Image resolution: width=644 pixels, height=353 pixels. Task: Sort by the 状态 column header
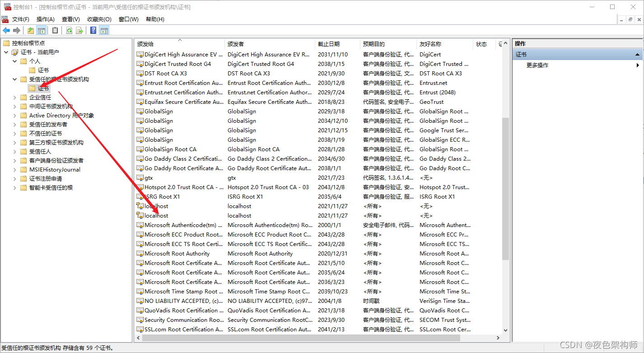(x=484, y=44)
